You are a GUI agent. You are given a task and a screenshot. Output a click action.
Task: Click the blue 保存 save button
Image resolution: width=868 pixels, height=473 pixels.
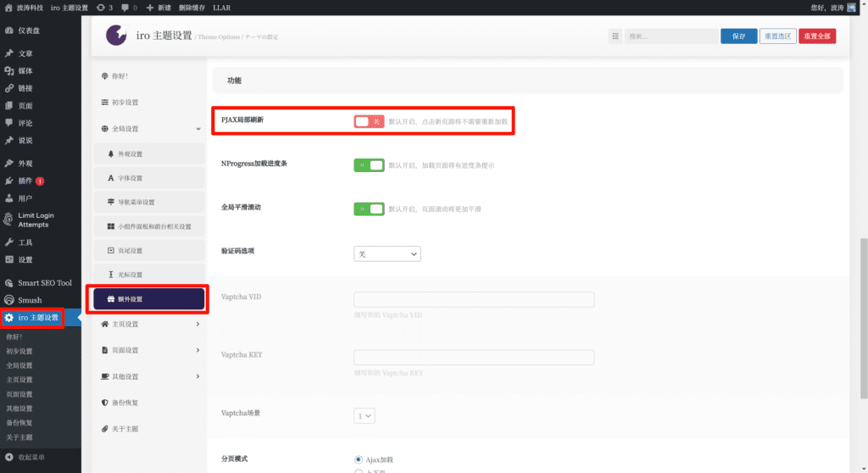(x=738, y=36)
